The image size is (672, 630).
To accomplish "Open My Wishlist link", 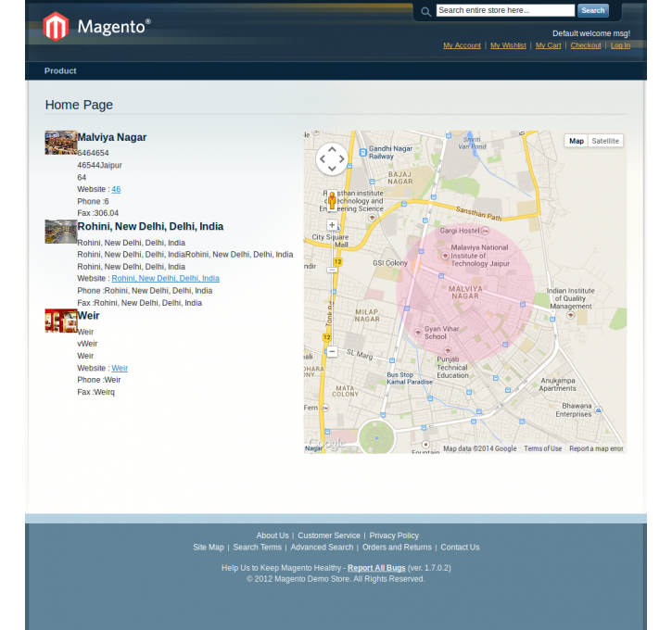I will (x=508, y=45).
